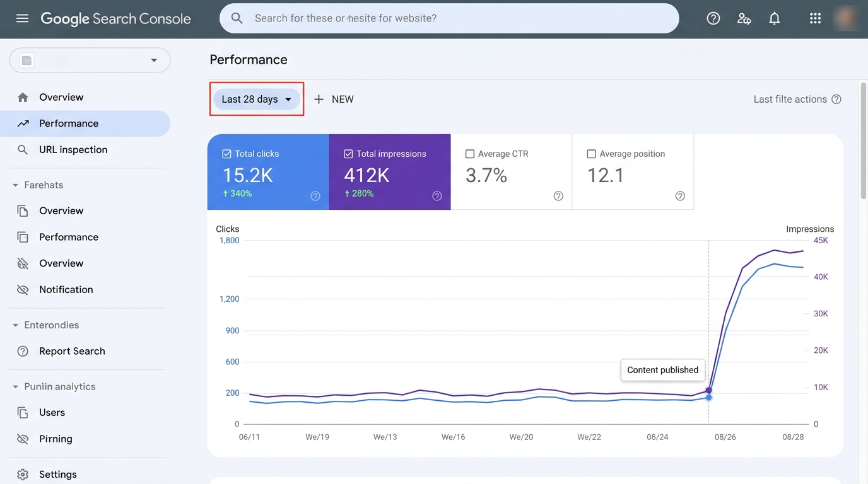Open URL inspection in the sidebar
This screenshot has width=868, height=484.
point(73,149)
